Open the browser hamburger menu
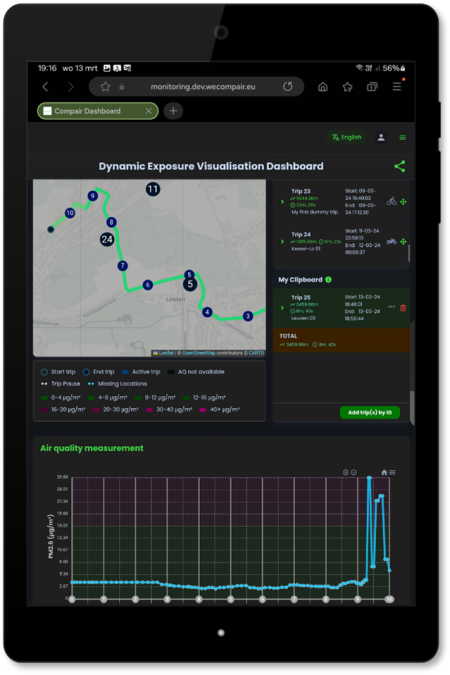450x675 pixels. click(x=397, y=87)
